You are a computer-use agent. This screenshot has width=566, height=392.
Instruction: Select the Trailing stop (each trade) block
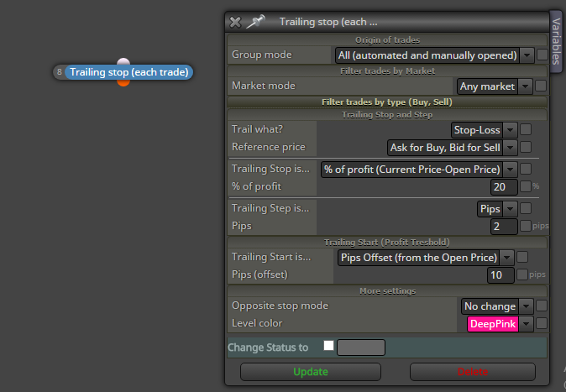tap(128, 72)
